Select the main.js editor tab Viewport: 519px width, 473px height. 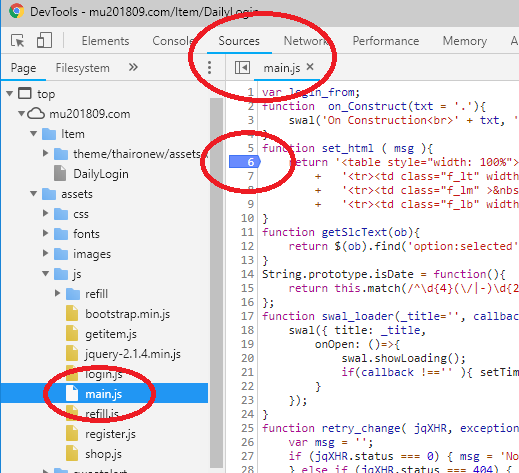[282, 68]
